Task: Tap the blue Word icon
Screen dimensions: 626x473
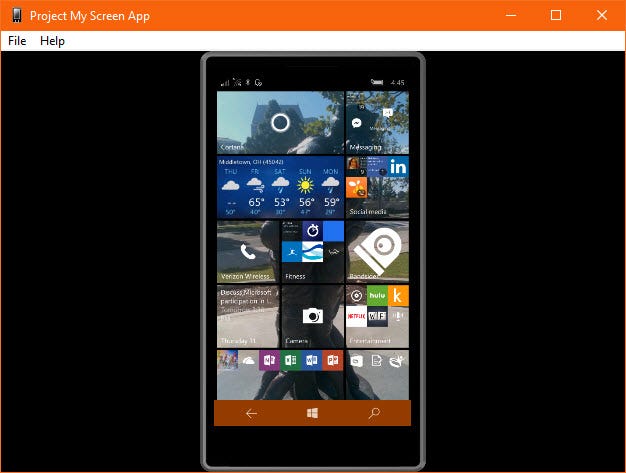Action: click(x=311, y=360)
